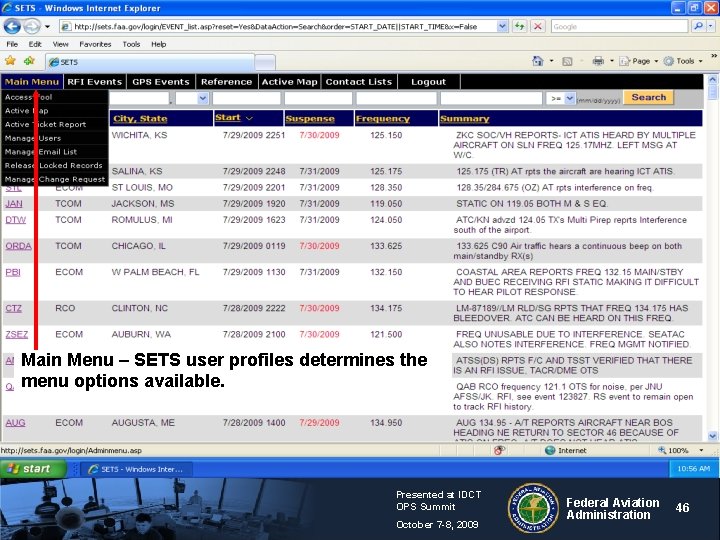Image resolution: width=720 pixels, height=540 pixels.
Task: Click the Main Menu navigation item
Action: 32,82
